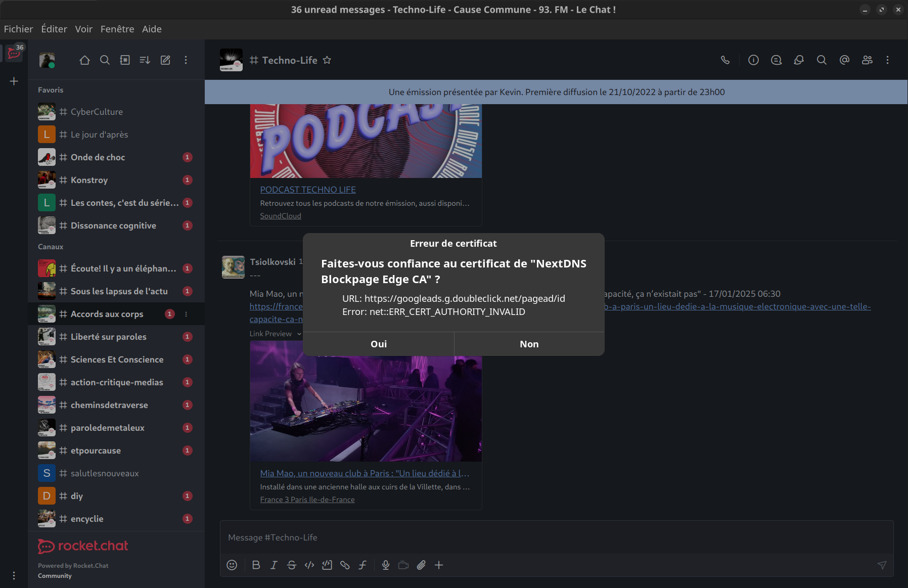Open Mia Mao nouveau club article link

[365, 473]
